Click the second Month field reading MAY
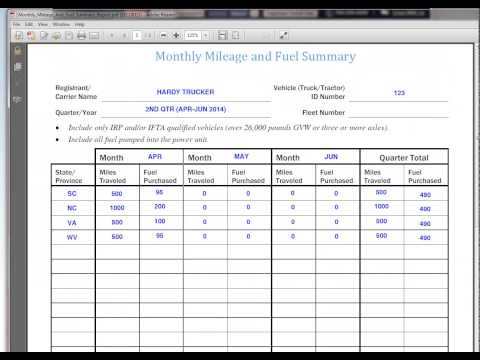This screenshot has height=360, width=480. (241, 157)
